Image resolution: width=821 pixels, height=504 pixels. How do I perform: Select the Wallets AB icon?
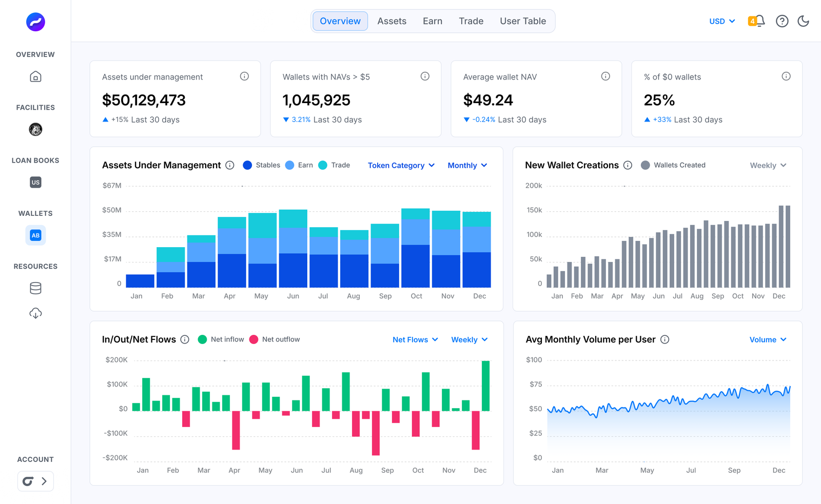click(x=35, y=235)
